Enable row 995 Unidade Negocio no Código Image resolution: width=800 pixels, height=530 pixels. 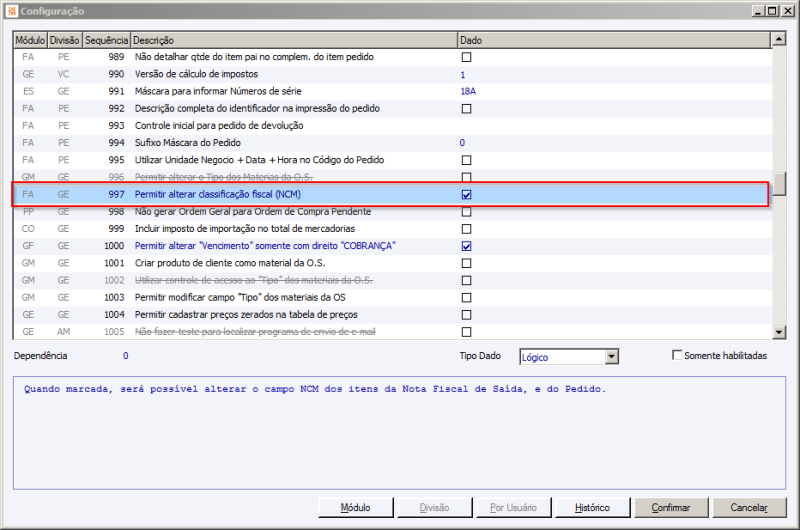tap(466, 160)
